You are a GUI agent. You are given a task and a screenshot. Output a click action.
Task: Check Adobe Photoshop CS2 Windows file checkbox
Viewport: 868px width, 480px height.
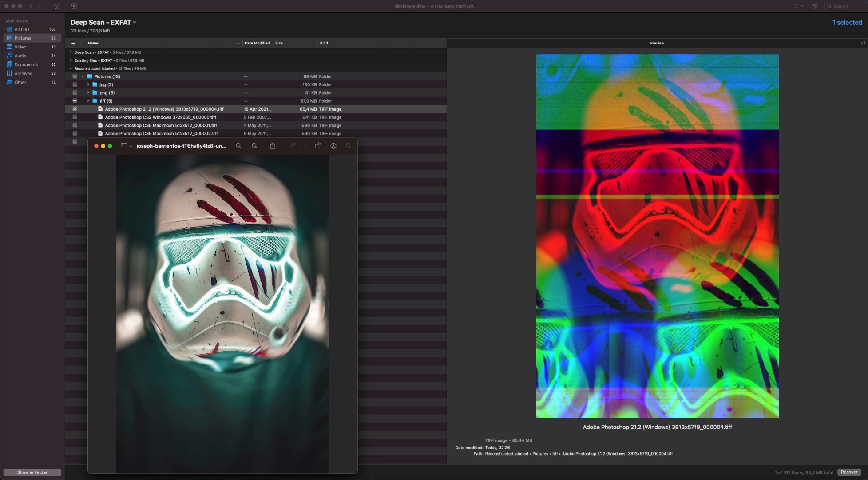coord(75,117)
